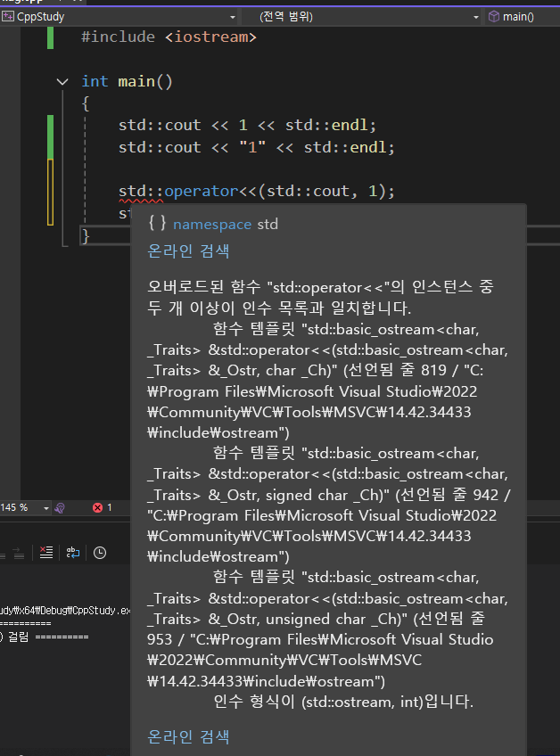Click the red error count indicator
The height and width of the screenshot is (756, 560).
102,507
